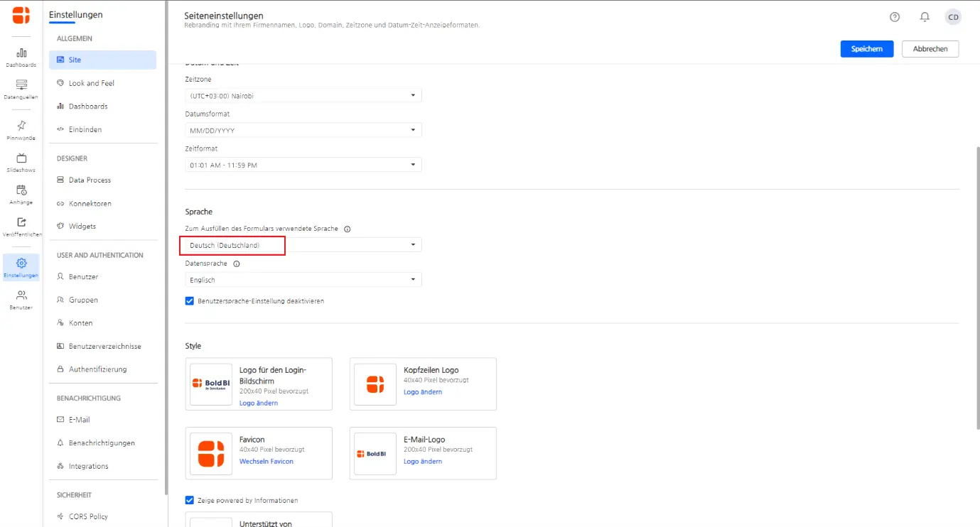Click the Abbrechen button

[x=930, y=49]
